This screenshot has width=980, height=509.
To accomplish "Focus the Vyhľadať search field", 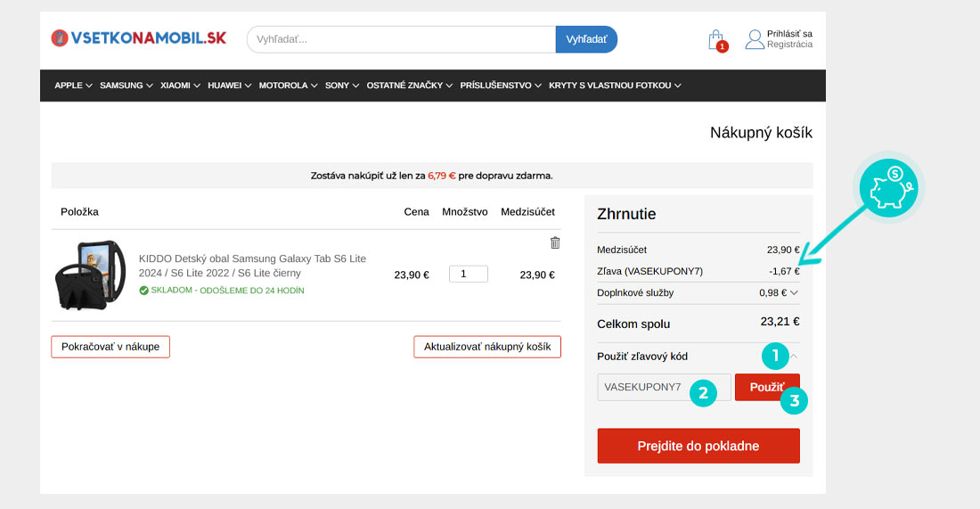I will coord(401,39).
